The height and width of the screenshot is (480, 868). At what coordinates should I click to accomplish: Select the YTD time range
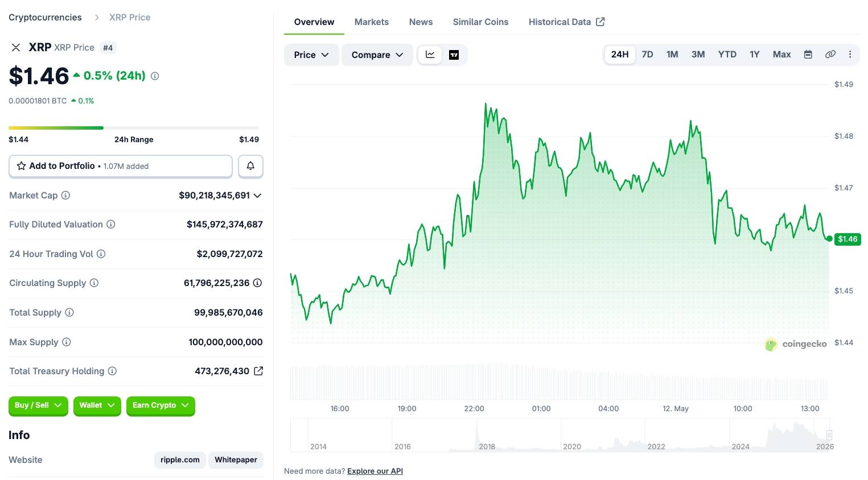coord(727,55)
